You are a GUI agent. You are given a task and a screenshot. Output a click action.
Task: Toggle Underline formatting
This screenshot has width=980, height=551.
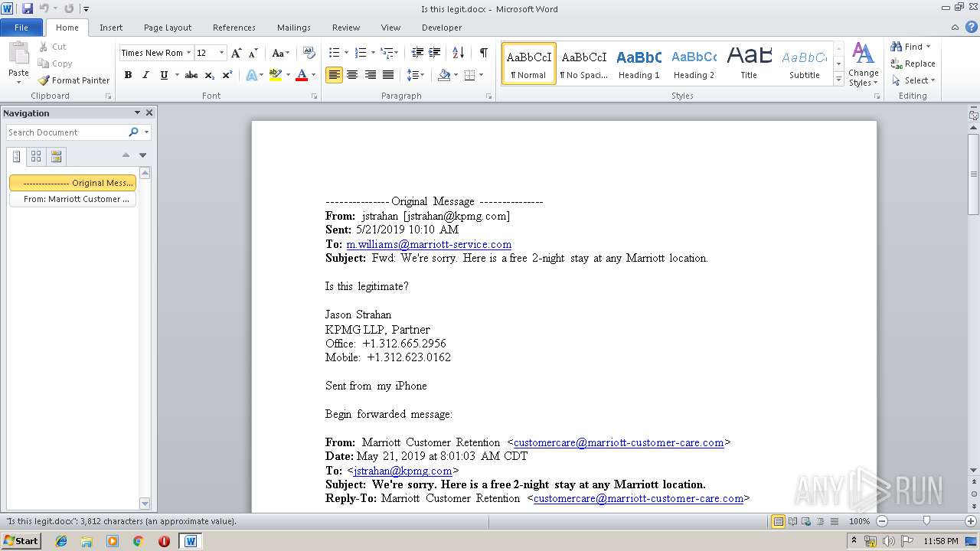click(x=164, y=75)
